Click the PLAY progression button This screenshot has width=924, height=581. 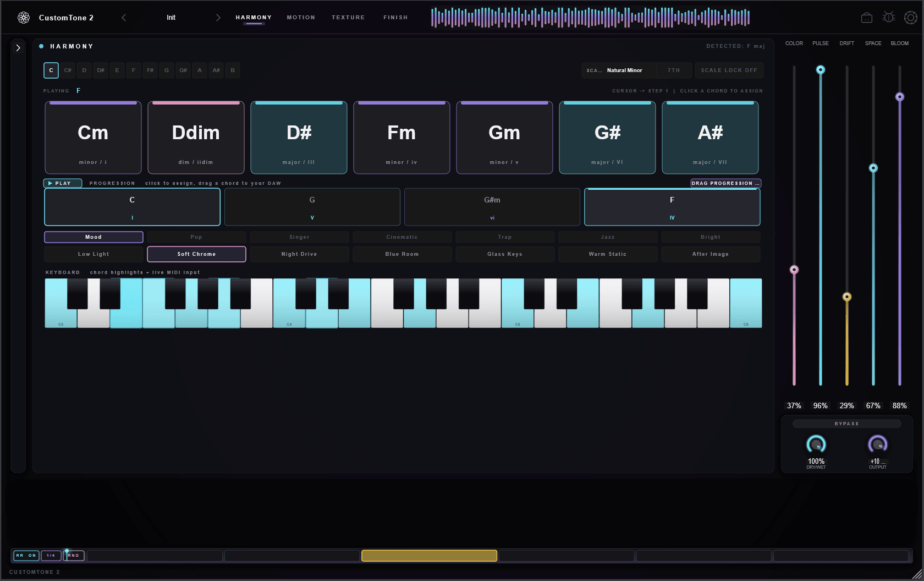pyautogui.click(x=63, y=183)
